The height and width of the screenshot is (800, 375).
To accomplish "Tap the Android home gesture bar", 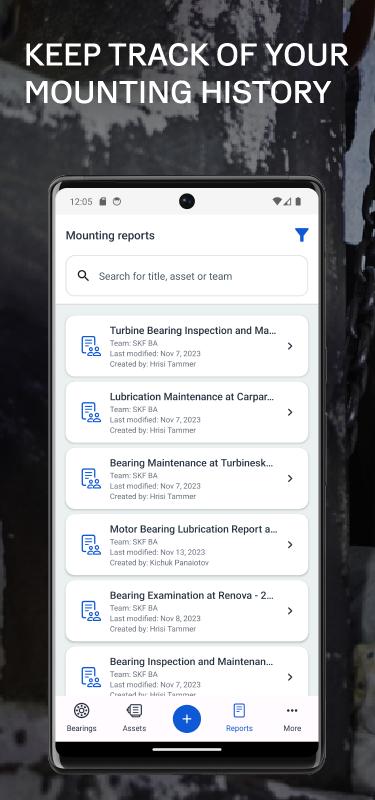I will [x=187, y=749].
